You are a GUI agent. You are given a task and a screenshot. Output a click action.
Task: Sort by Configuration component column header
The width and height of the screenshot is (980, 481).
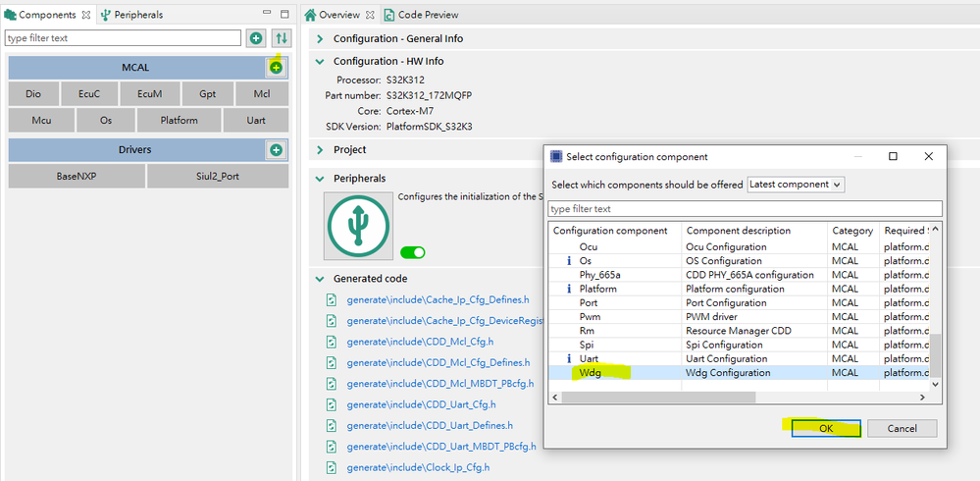pos(615,231)
